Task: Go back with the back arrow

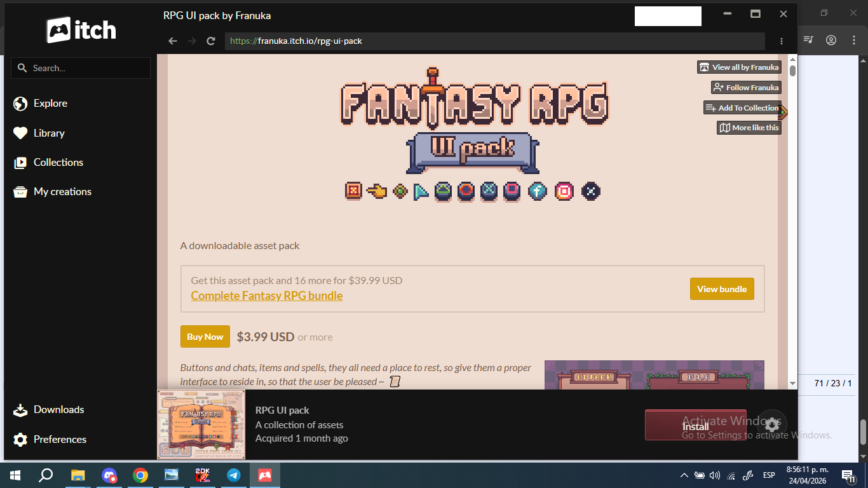Action: tap(172, 41)
